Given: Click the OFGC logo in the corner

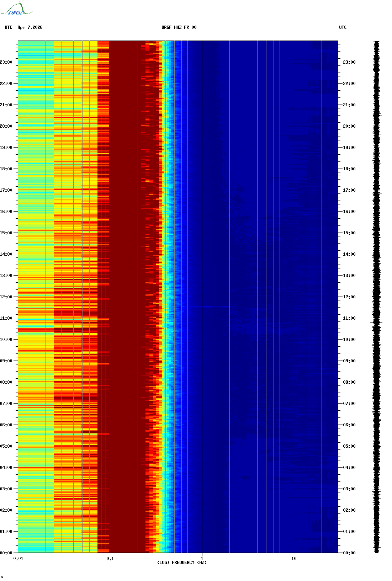Looking at the screenshot, I should (16, 9).
